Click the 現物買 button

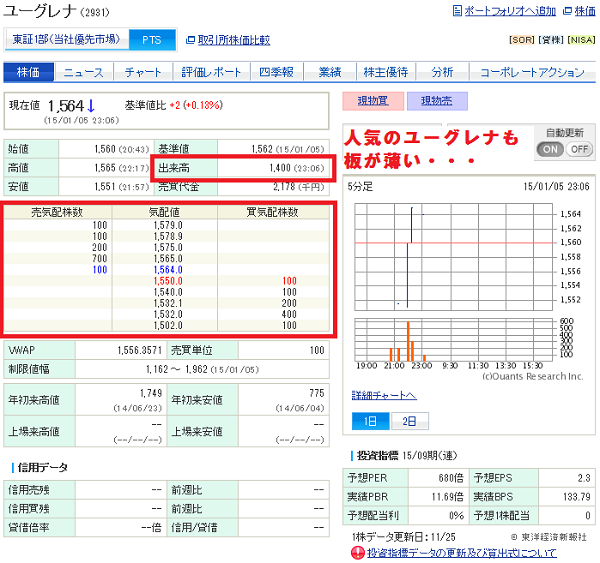(x=373, y=101)
